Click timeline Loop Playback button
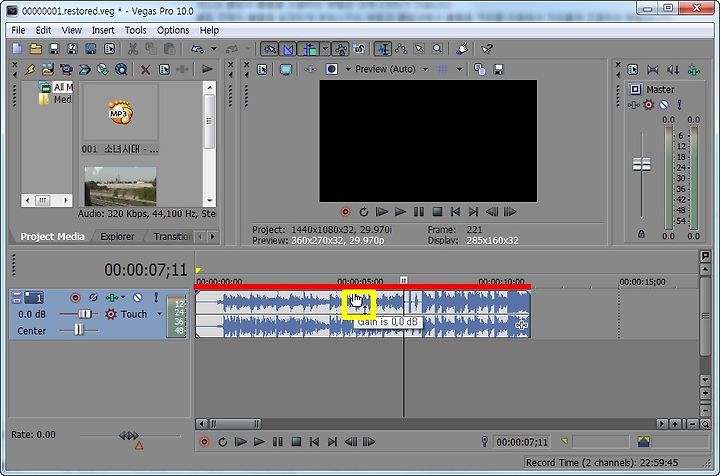 222,442
